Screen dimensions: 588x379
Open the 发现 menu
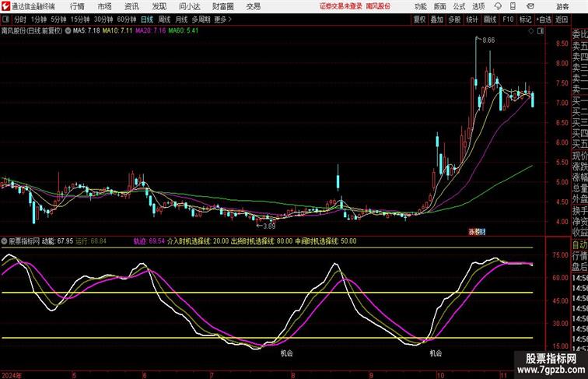point(159,6)
